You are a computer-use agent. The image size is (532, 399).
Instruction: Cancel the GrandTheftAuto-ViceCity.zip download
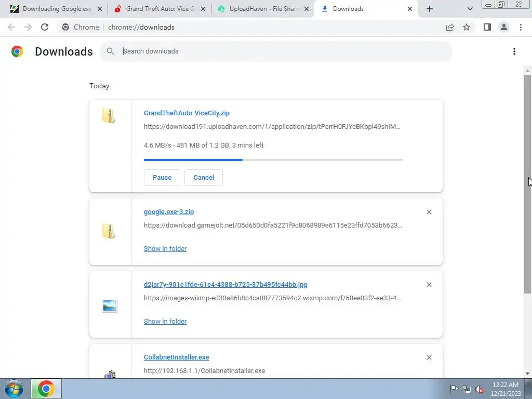click(x=204, y=178)
